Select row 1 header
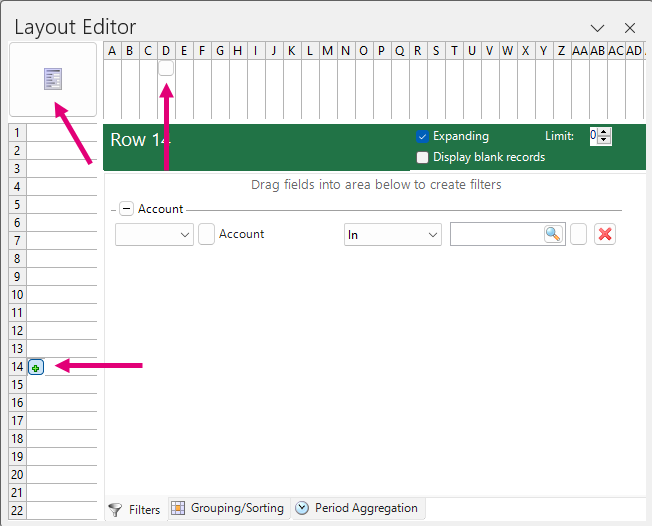The width and height of the screenshot is (652, 526). [x=17, y=133]
